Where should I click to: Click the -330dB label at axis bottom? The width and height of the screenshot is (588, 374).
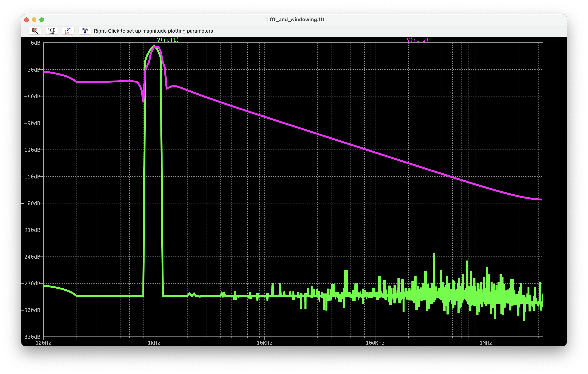pos(31,337)
